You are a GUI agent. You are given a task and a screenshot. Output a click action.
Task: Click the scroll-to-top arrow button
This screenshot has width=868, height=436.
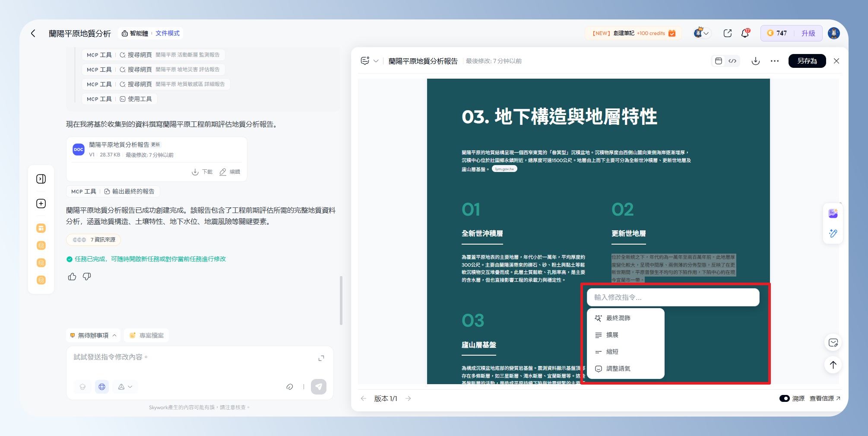[x=833, y=365]
